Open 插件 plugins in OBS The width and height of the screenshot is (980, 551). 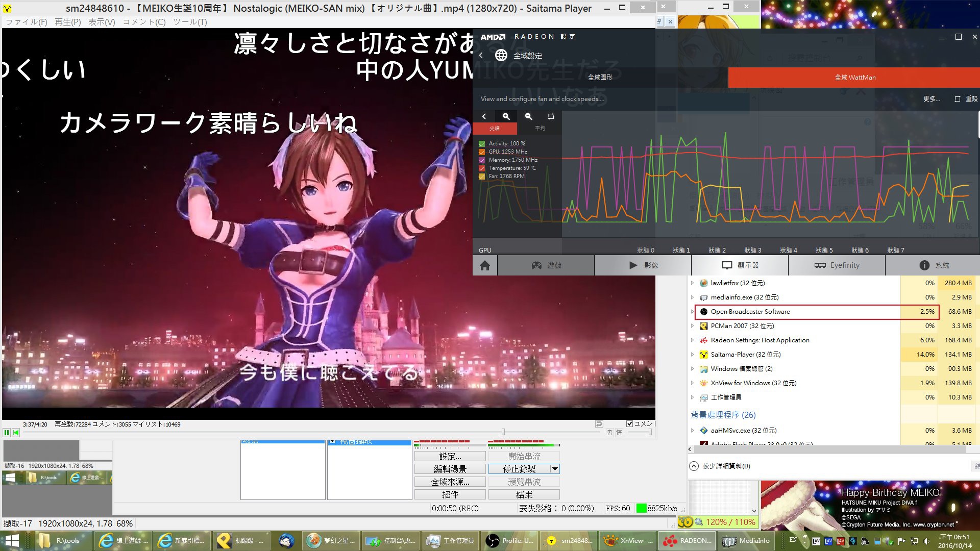click(x=450, y=494)
